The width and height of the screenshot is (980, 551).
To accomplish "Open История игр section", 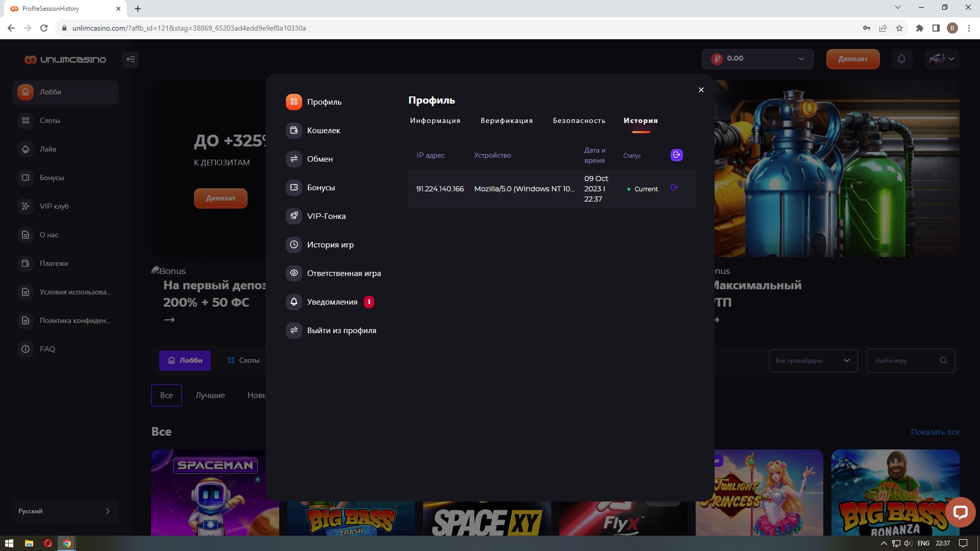I will 330,245.
